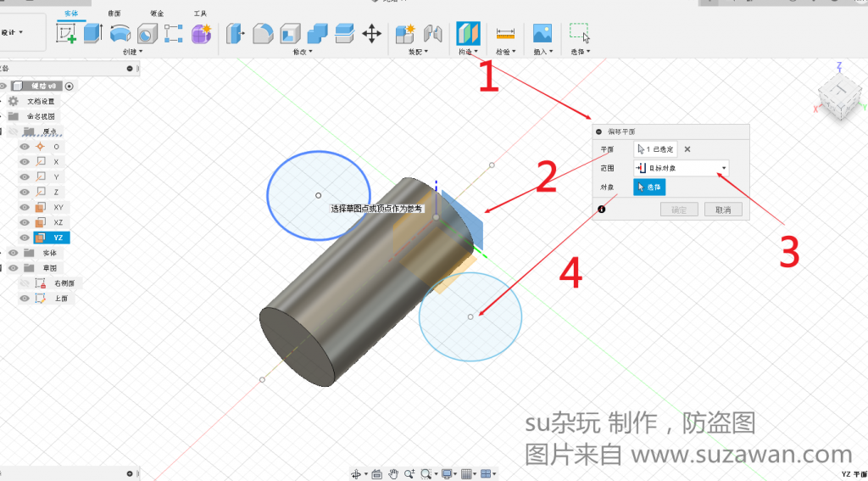The image size is (868, 481).
Task: Click the 取消 button in the dialog
Action: (x=723, y=210)
